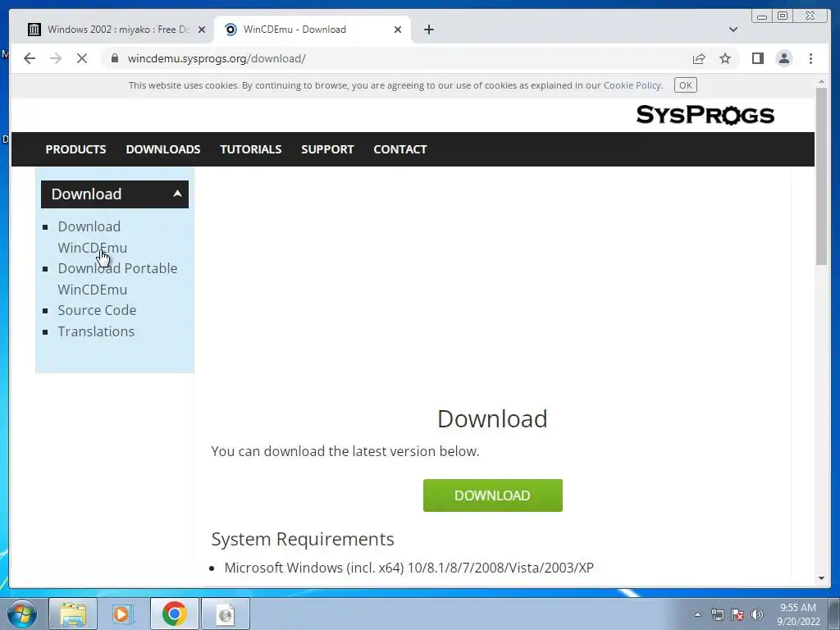Open Download Portable WinCDEmu link
Viewport: 840px width, 630px height.
pyautogui.click(x=117, y=279)
